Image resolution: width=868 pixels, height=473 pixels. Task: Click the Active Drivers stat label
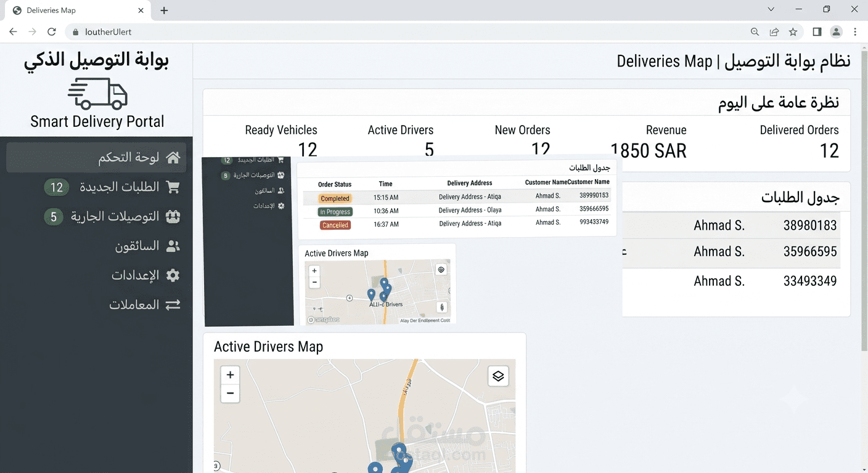pos(401,130)
